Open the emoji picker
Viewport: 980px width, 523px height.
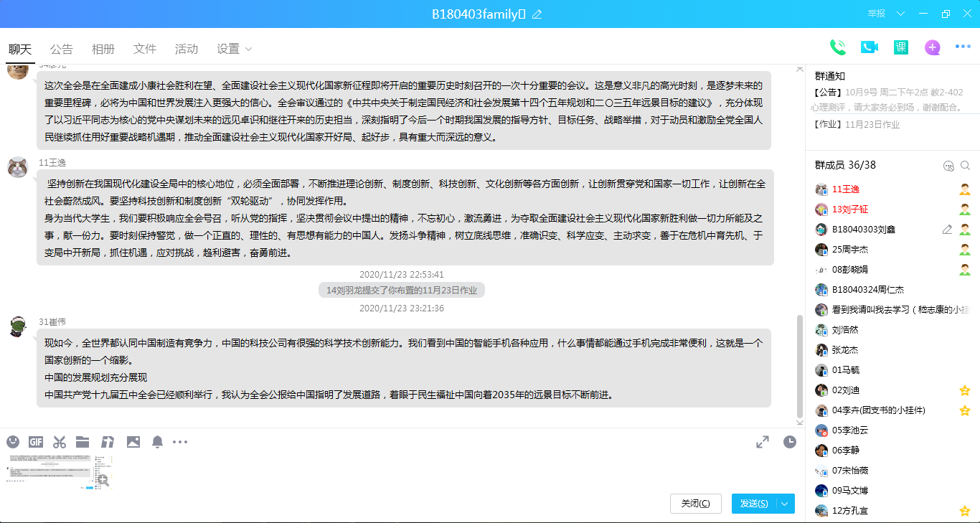point(13,442)
